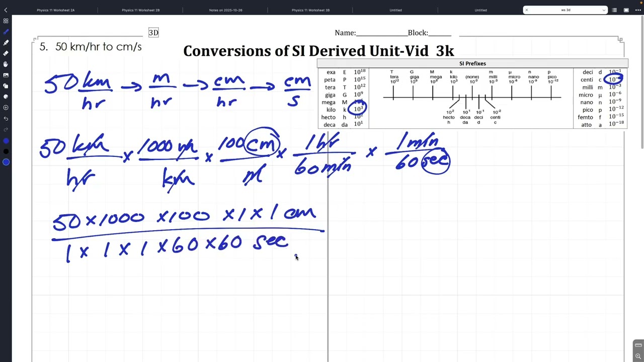Screen dimensions: 644x362
Task: Click the 'atto' row in prefix table
Action: tap(600, 124)
